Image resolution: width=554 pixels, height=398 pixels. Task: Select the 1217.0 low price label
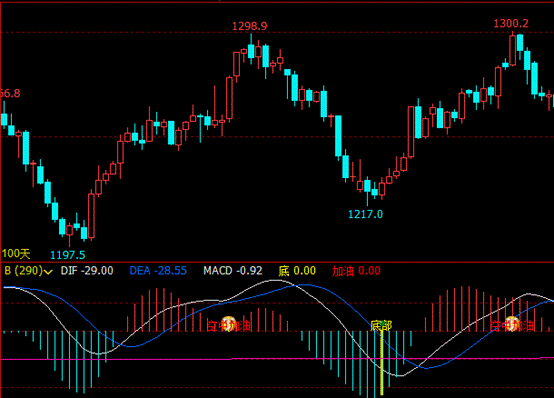(365, 214)
